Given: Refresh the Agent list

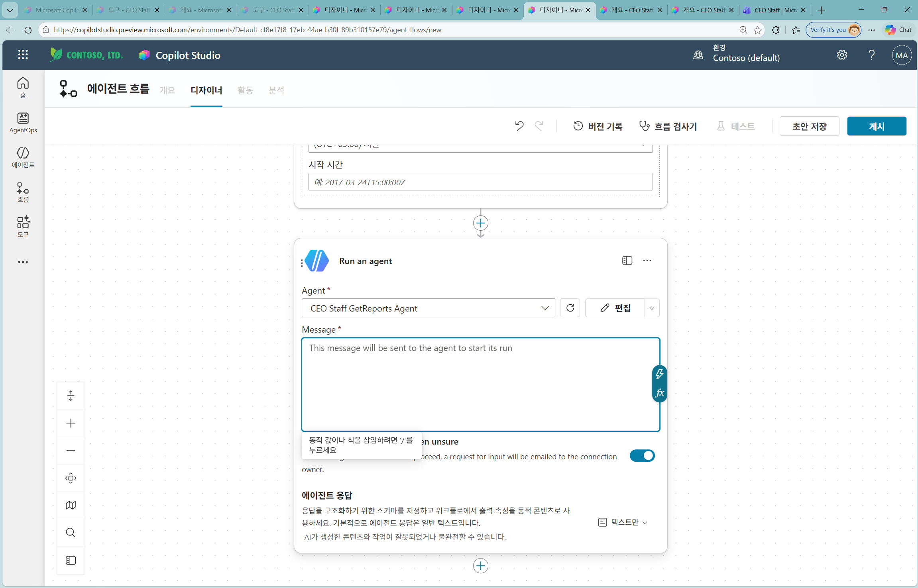Looking at the screenshot, I should [x=570, y=308].
